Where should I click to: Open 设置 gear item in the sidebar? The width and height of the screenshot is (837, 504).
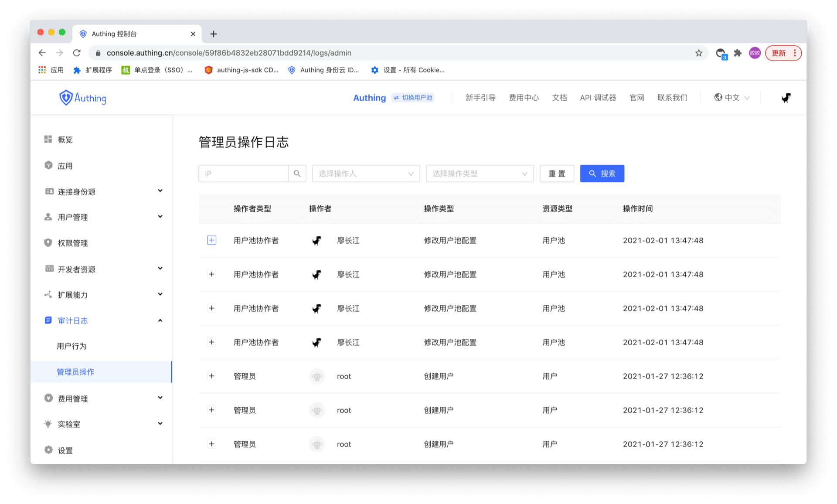point(65,450)
